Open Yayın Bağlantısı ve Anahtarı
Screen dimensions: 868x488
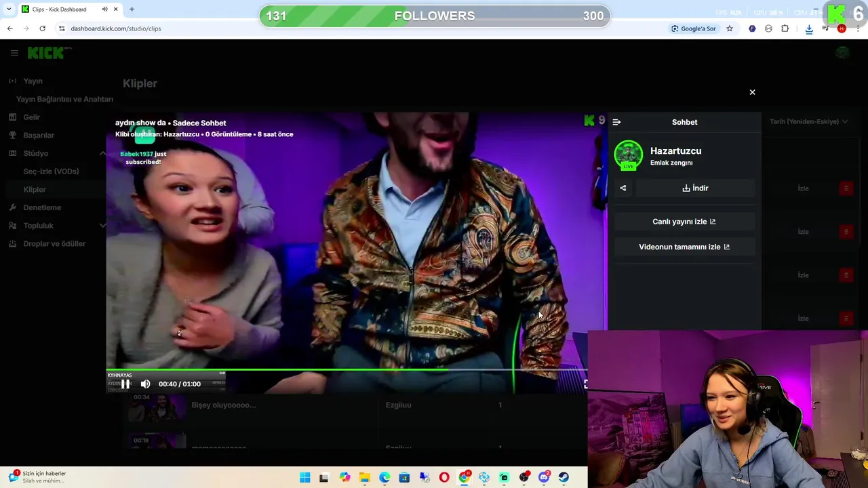coord(64,99)
